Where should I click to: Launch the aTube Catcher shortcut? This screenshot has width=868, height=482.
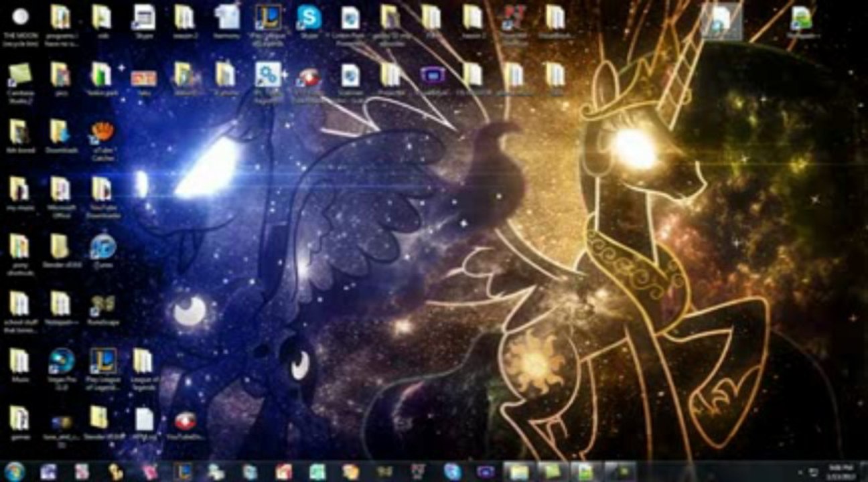102,132
